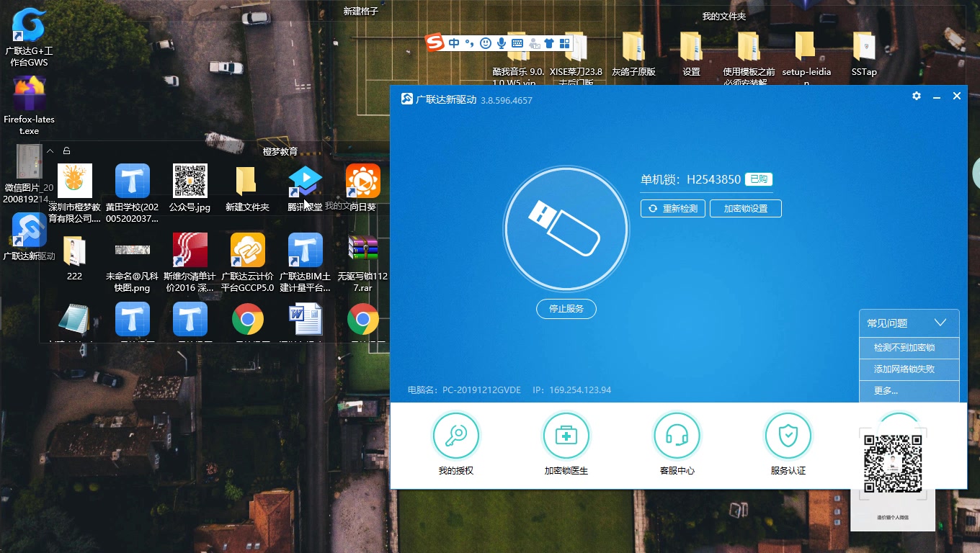The height and width of the screenshot is (553, 980).
Task: Click the 广联达新驱动 logo in title bar
Action: coord(407,99)
